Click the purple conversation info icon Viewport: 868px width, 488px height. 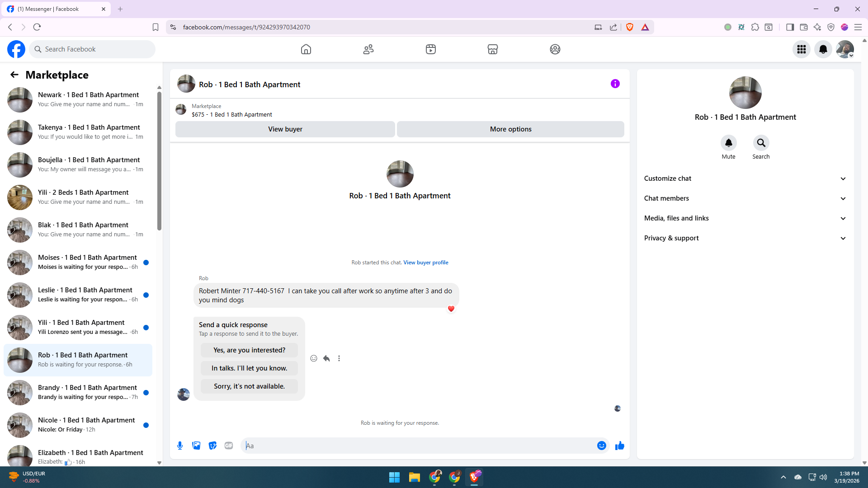615,84
